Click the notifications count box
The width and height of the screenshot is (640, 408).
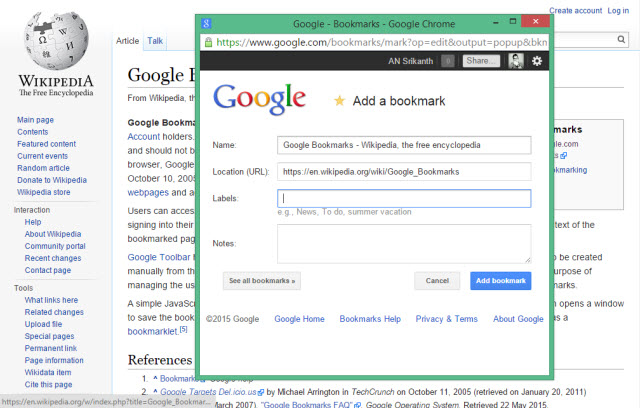[x=448, y=61]
